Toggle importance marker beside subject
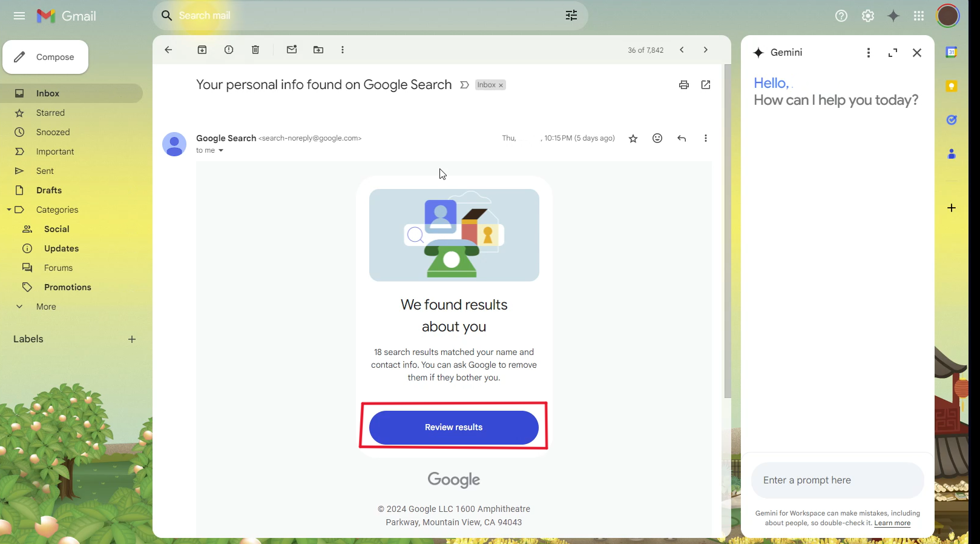The image size is (980, 544). tap(464, 85)
